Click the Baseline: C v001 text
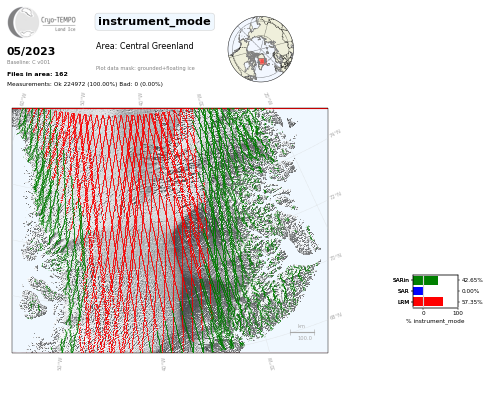 pyautogui.click(x=28, y=62)
